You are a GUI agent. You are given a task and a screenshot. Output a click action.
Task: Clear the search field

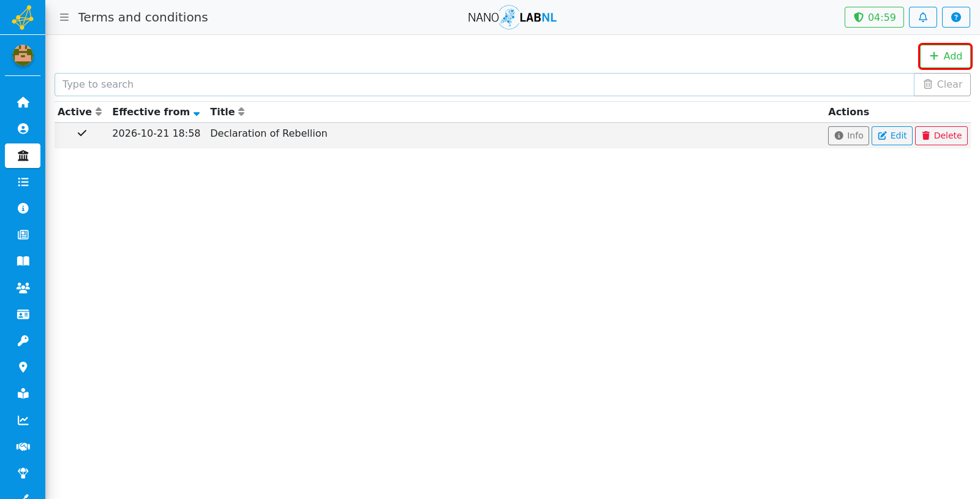(x=942, y=85)
